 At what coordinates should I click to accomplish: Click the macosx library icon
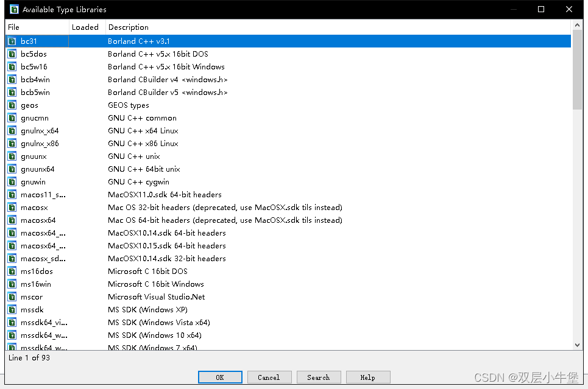click(12, 207)
